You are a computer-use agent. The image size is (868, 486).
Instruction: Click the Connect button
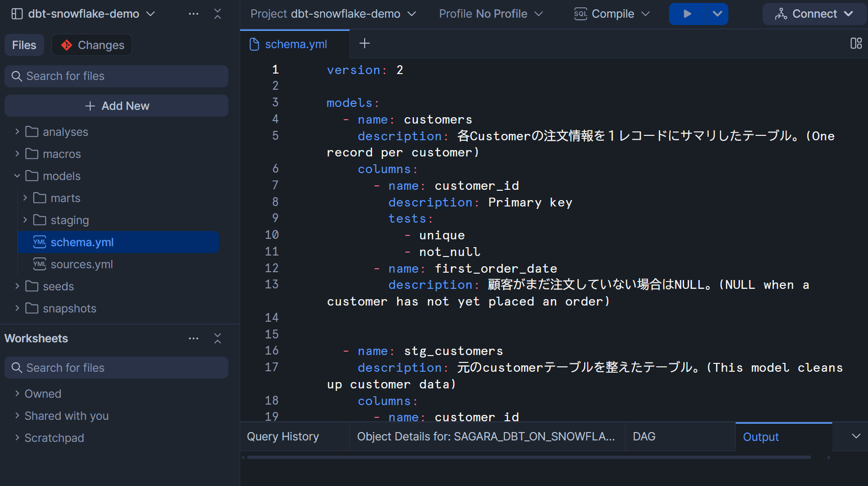click(x=814, y=14)
